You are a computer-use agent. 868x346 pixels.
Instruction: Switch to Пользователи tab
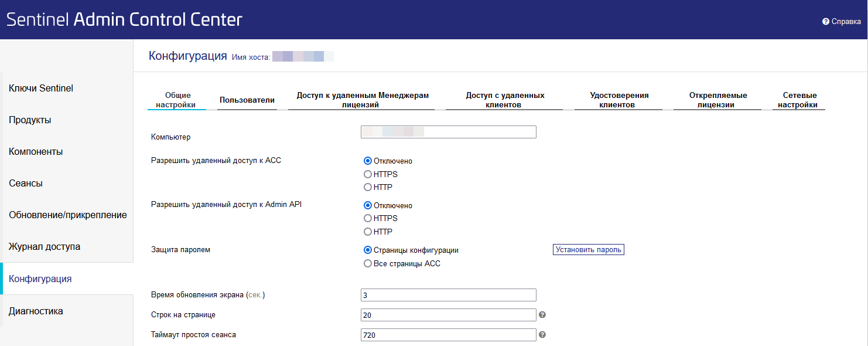[247, 100]
